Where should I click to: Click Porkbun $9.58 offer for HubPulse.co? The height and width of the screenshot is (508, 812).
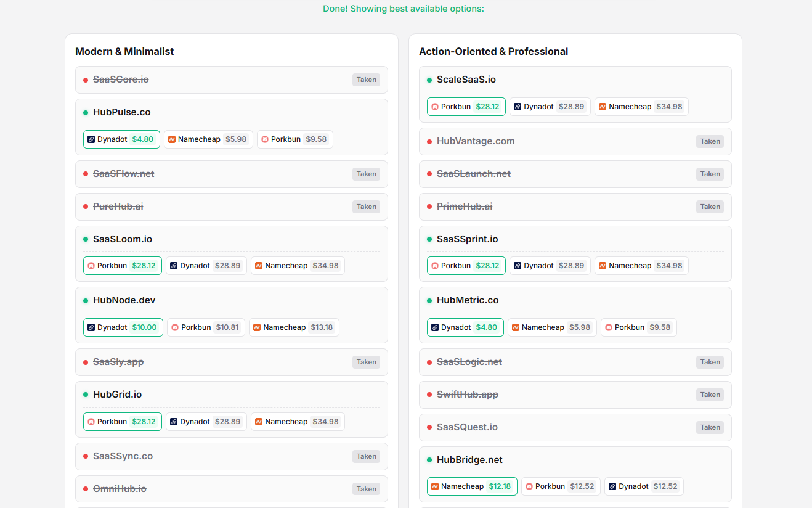click(x=295, y=139)
